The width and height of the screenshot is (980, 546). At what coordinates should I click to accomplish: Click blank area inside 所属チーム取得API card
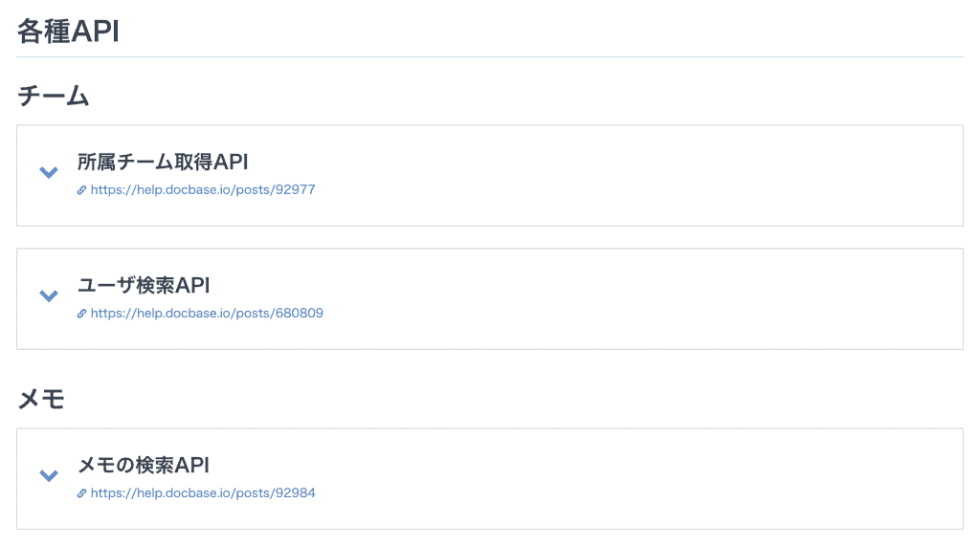pyautogui.click(x=625, y=176)
